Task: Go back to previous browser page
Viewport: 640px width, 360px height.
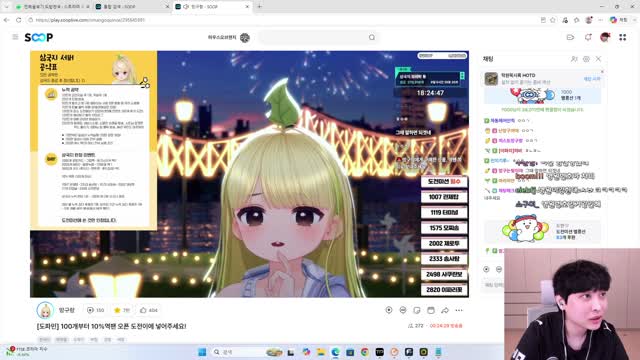Action: click(6, 20)
